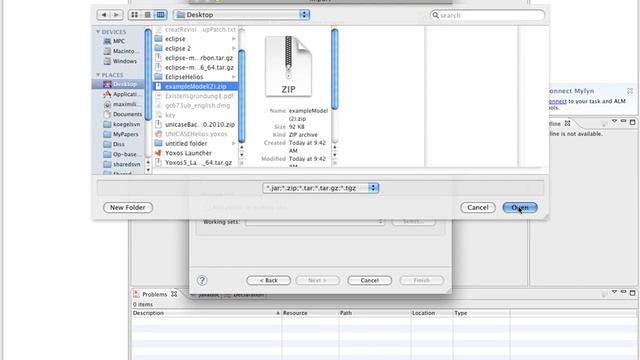Open MyPapers folder in sidebar
Screen dimensions: 640x360
click(121, 134)
